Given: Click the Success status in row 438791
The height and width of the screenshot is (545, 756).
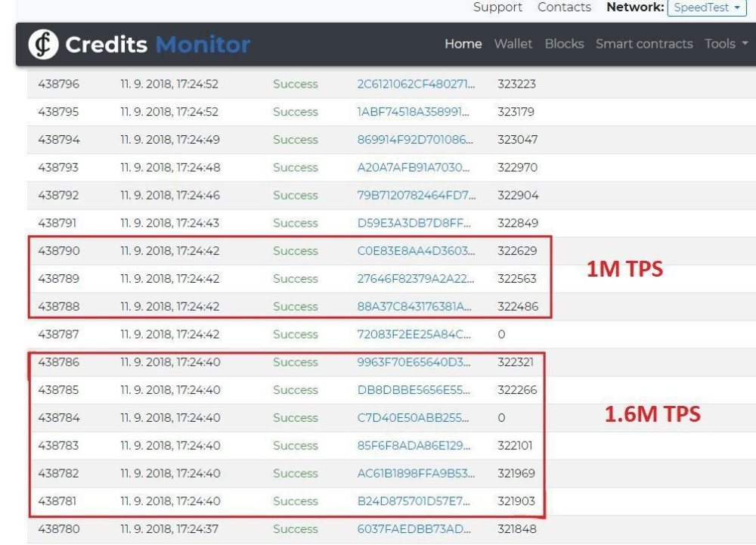Looking at the screenshot, I should pyautogui.click(x=296, y=223).
